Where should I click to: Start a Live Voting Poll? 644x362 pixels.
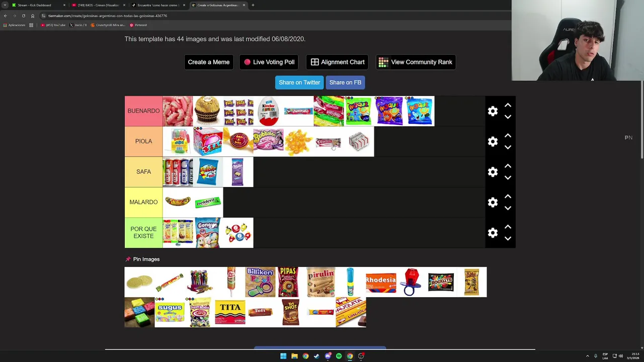tap(269, 62)
